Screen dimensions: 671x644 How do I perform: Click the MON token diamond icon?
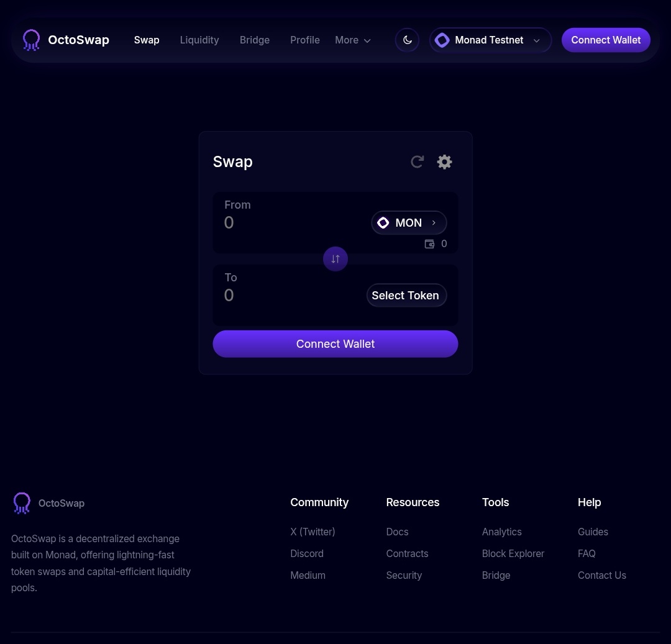coord(383,223)
